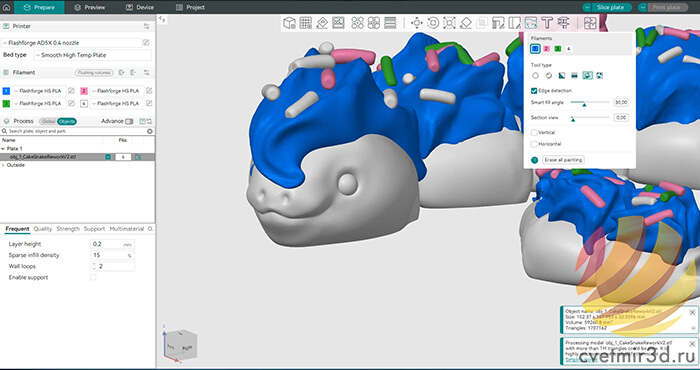The height and width of the screenshot is (370, 700).
Task: Click the Arrange all objects icon
Action: (x=339, y=23)
